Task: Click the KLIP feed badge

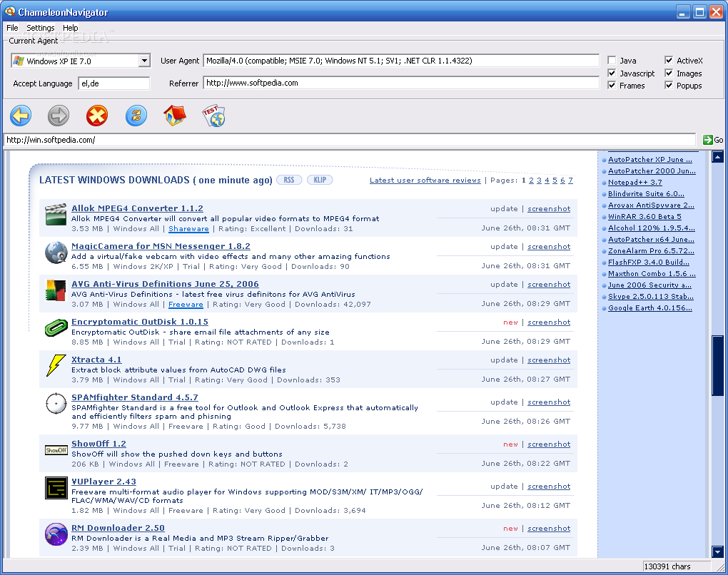Action: click(320, 180)
